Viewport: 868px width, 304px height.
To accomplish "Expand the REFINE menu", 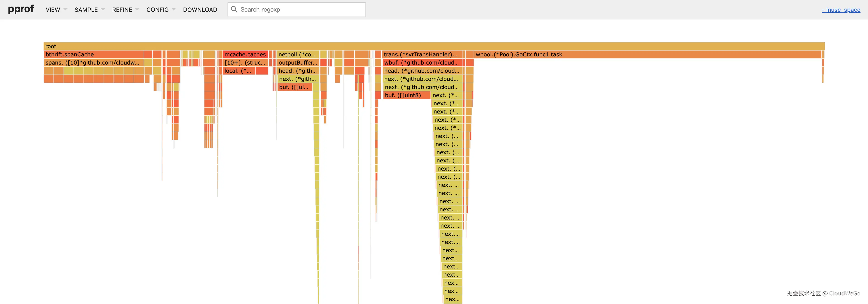I will [125, 10].
